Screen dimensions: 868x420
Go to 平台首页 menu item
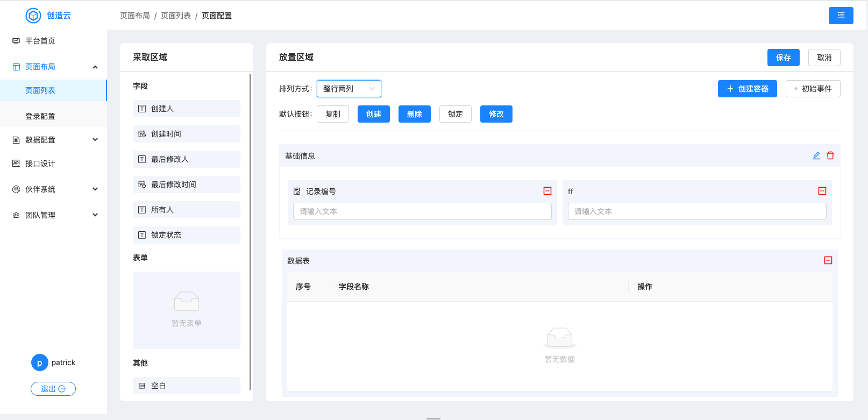[x=53, y=41]
